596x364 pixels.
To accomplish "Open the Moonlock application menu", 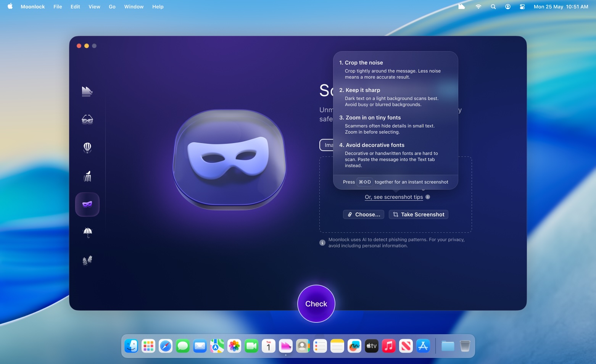I will click(x=33, y=6).
